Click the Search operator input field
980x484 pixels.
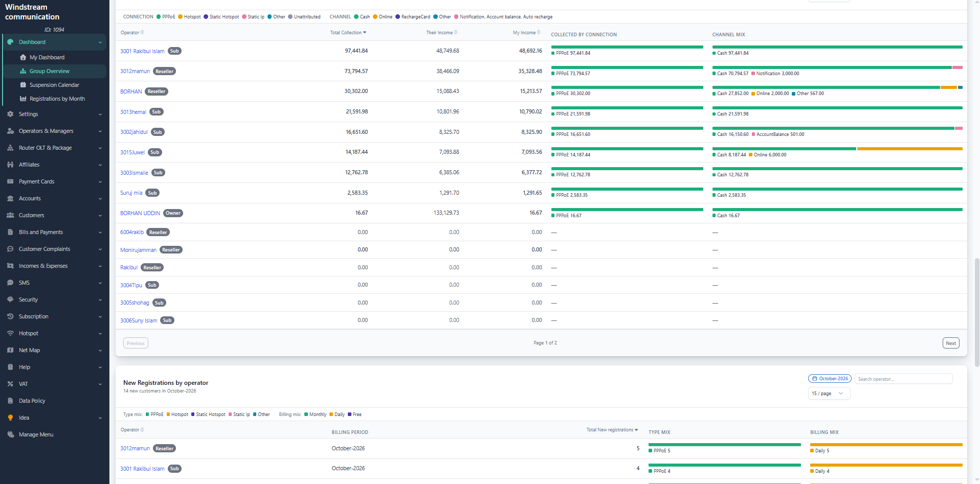click(903, 379)
